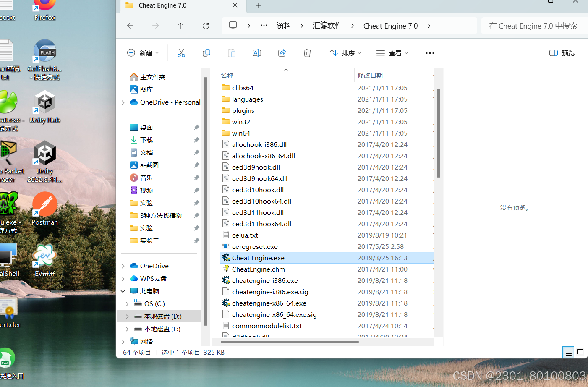The image size is (588, 387).
Task: Toggle the 预览 preview pane button
Action: click(x=562, y=53)
